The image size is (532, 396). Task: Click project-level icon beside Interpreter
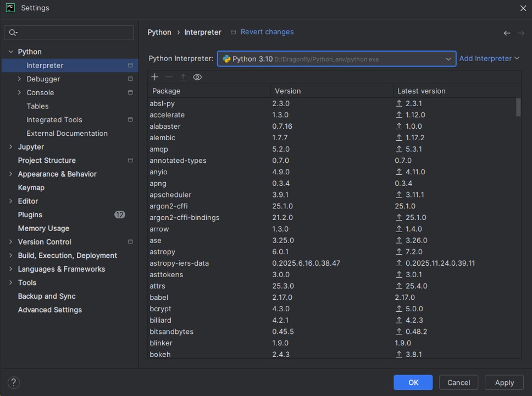coord(130,65)
